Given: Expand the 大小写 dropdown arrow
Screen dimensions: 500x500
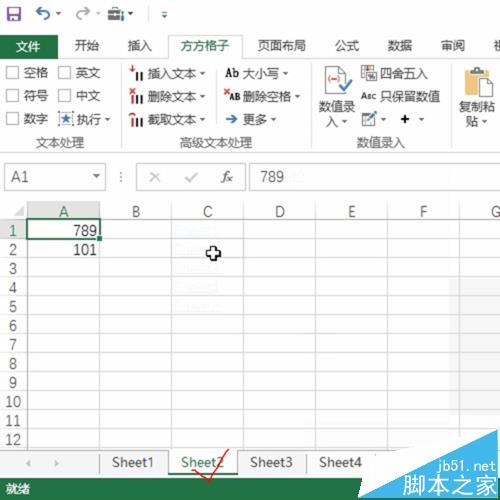Looking at the screenshot, I should [x=285, y=73].
